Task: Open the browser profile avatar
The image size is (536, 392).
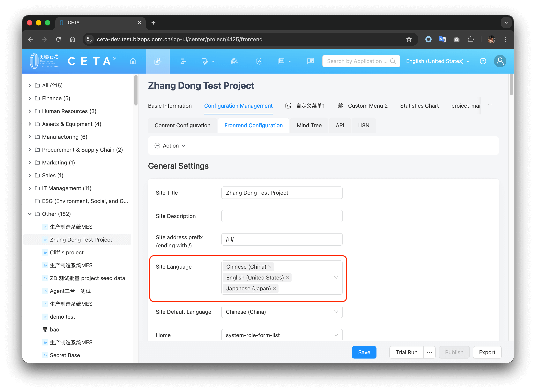Action: point(491,39)
